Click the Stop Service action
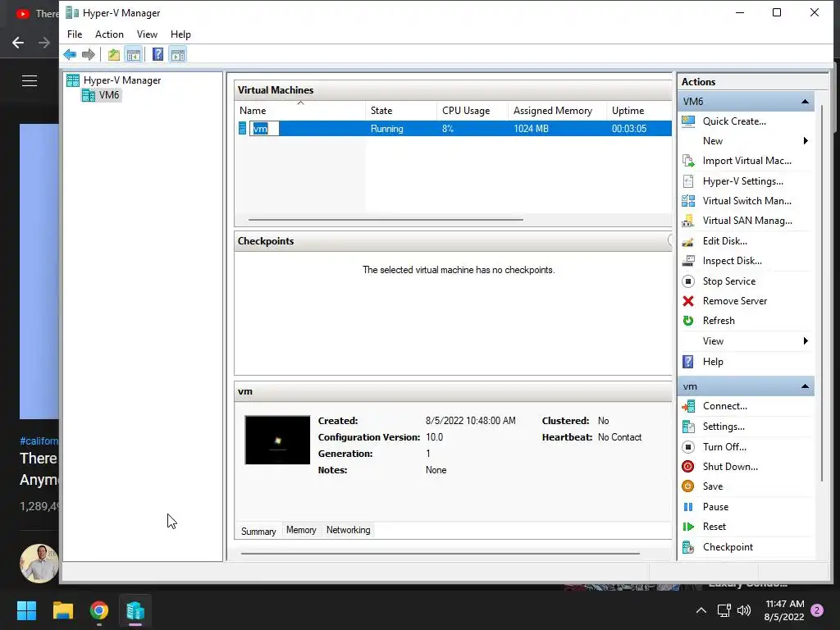Viewport: 840px width, 630px height. (729, 281)
